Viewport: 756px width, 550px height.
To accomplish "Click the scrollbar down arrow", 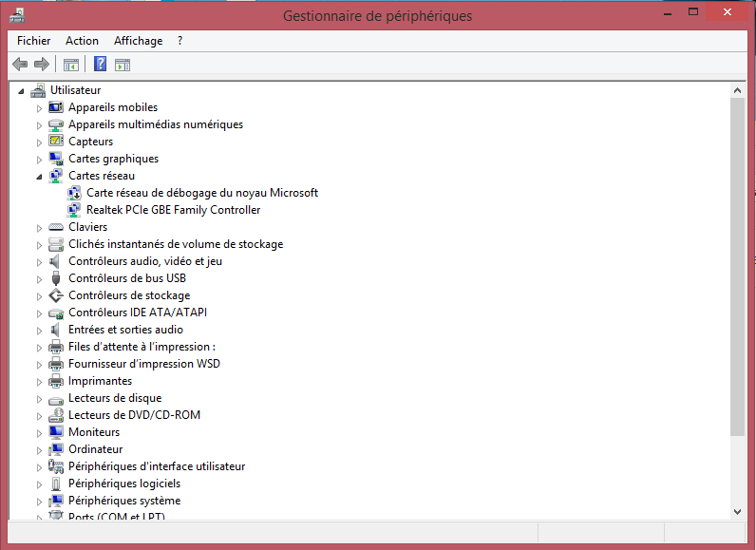I will coord(738,511).
